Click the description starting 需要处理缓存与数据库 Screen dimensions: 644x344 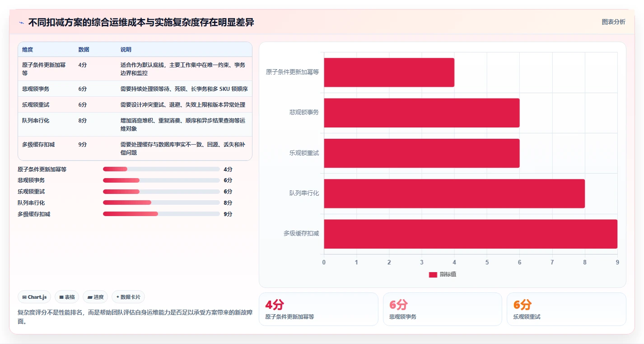(x=183, y=149)
